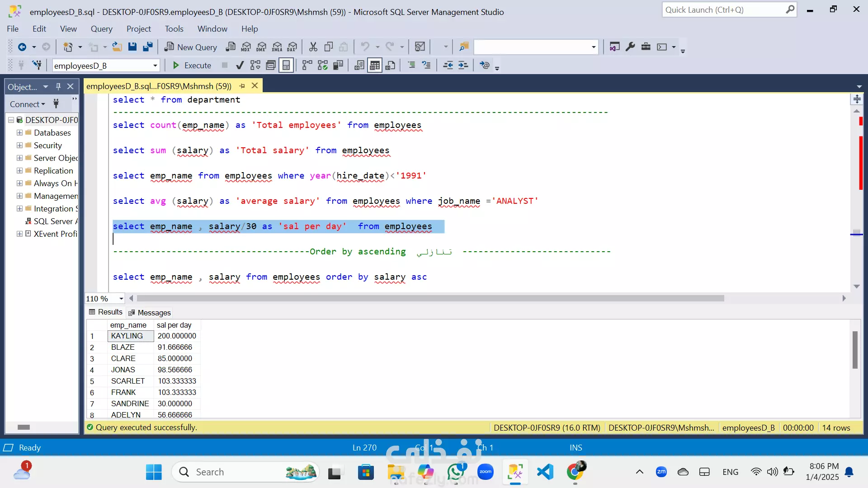Screen dimensions: 868x488
Task: Click the Cut scissors icon
Action: coord(313,47)
